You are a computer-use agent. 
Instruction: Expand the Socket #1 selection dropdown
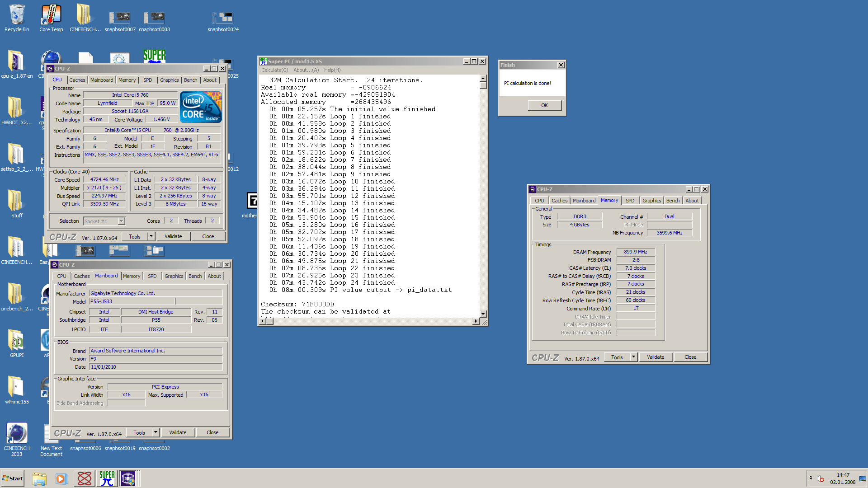point(121,221)
